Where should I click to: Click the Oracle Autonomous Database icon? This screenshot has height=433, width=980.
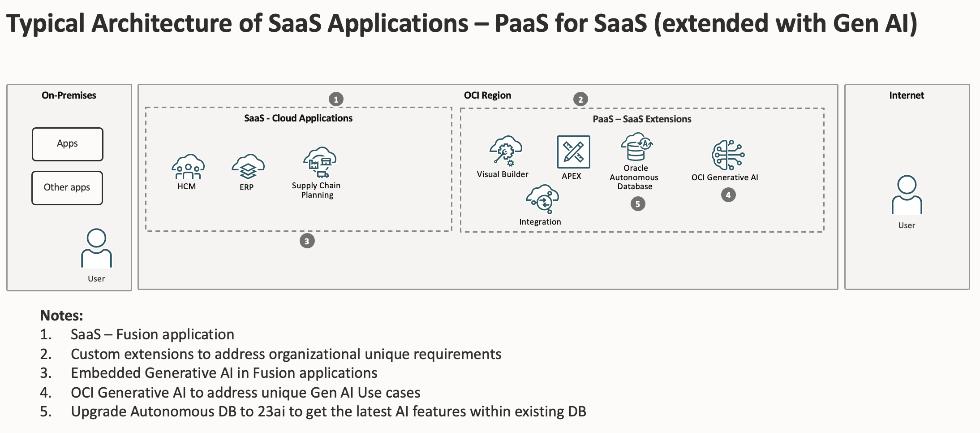pyautogui.click(x=636, y=147)
